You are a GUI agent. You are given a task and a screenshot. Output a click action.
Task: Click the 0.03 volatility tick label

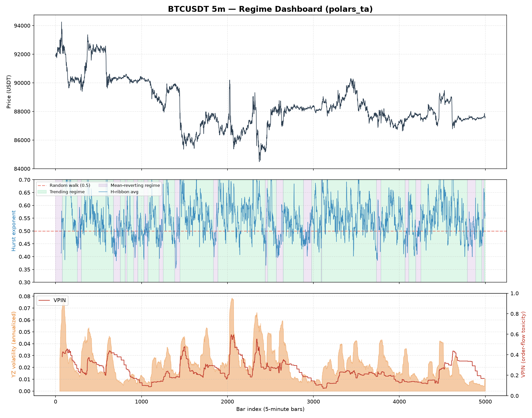pyautogui.click(x=25, y=356)
